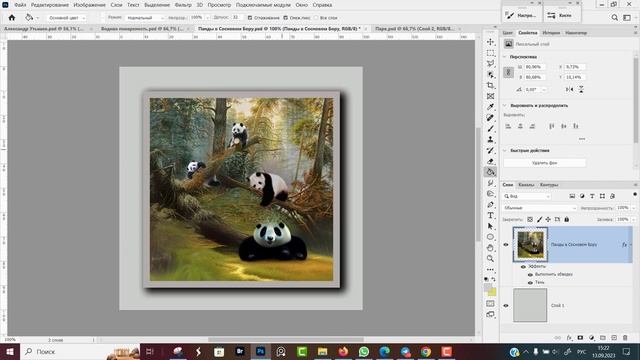
Task: Select the Paint Bucket tool in toolbar
Action: (490, 172)
